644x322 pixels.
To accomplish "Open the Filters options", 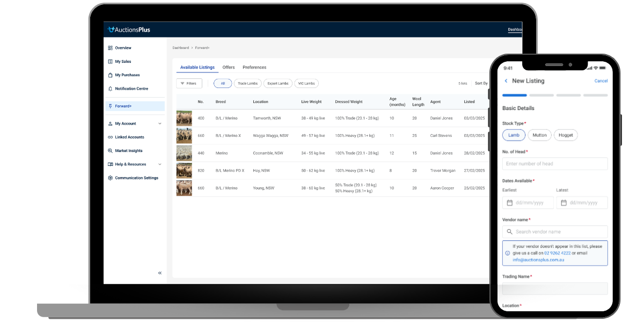I will pos(189,83).
